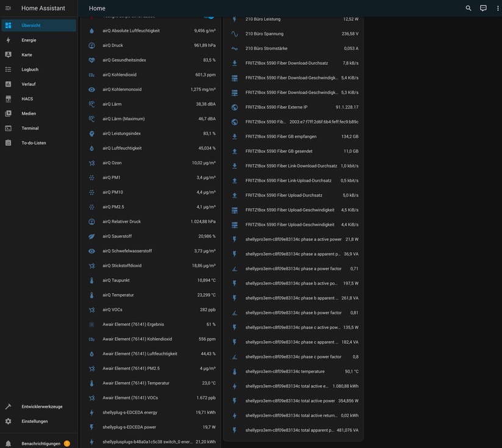Collapse the sidebar with the hamburger menu

pos(8,8)
